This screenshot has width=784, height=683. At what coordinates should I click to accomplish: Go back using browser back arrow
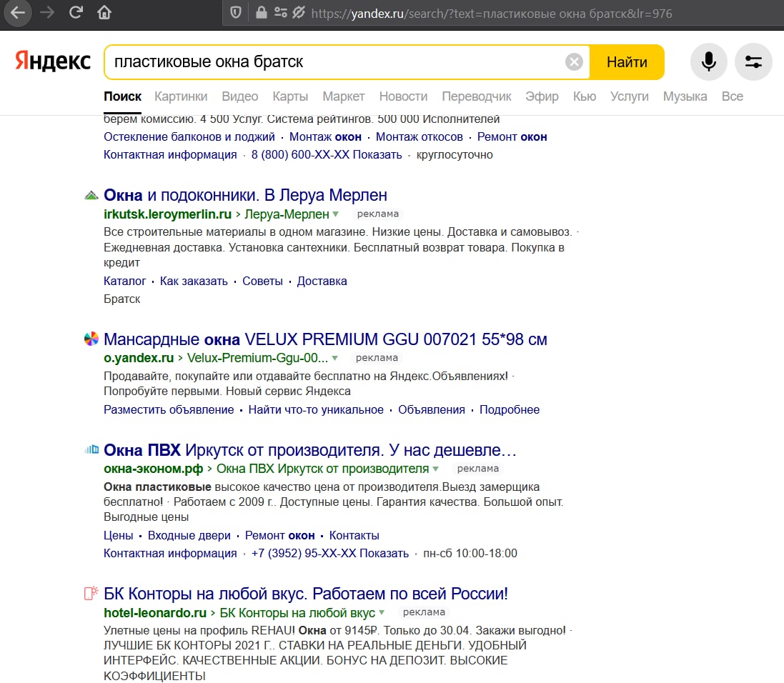(x=17, y=12)
